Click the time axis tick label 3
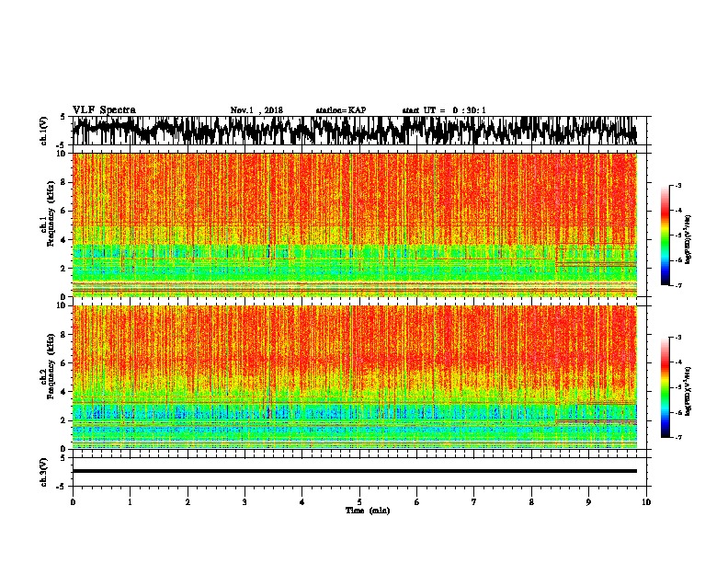728x563 pixels. pos(245,502)
